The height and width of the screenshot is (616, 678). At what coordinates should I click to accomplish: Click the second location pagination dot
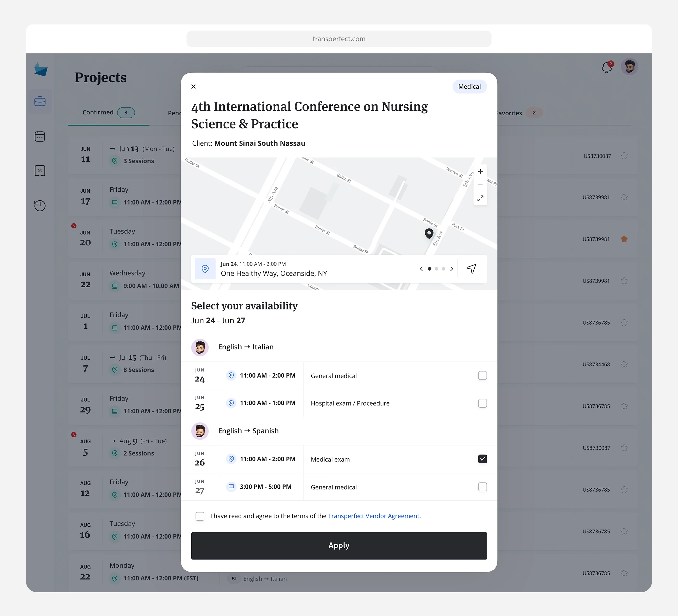(x=437, y=269)
